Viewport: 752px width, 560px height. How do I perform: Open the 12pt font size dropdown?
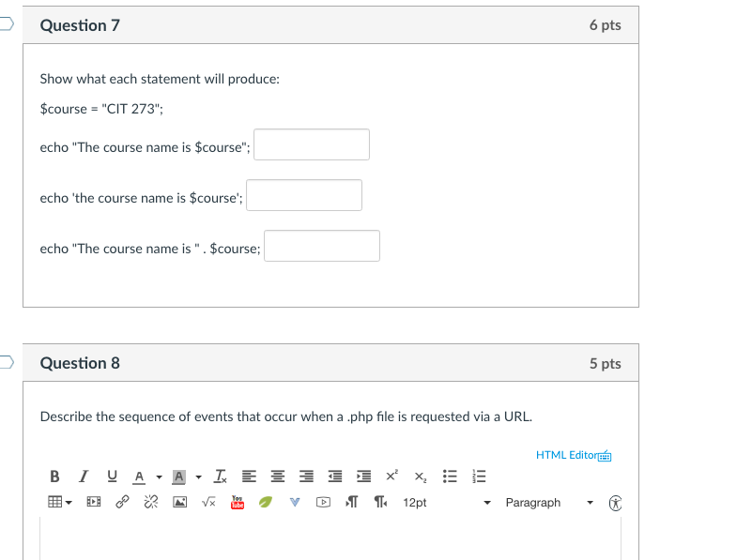pyautogui.click(x=447, y=503)
